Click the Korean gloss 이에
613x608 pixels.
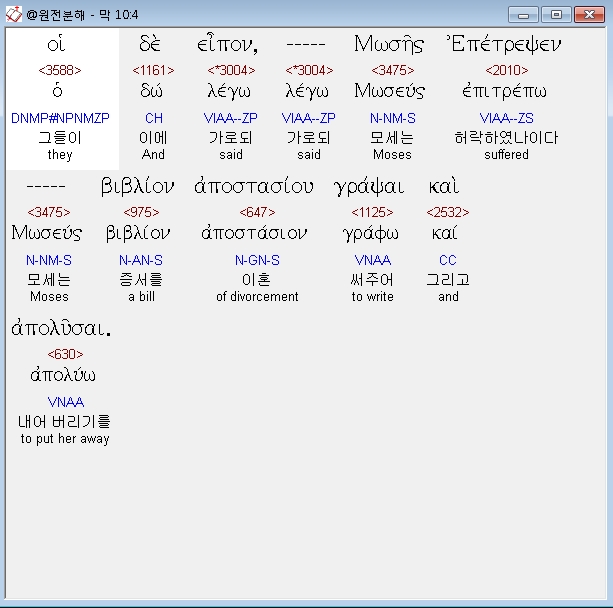[x=153, y=138]
